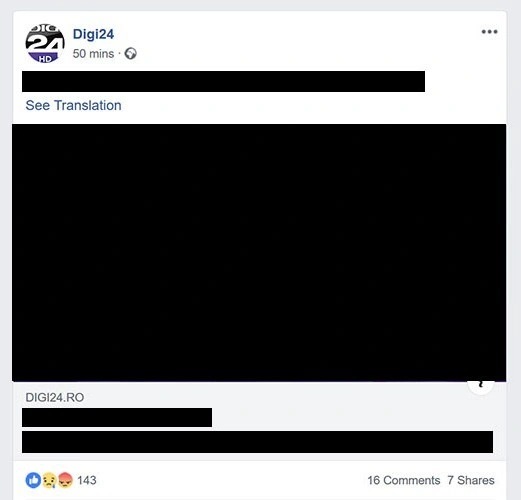Screen dimensions: 521x500
Task: Click the Digi24 round profile logo
Action: 45,43
